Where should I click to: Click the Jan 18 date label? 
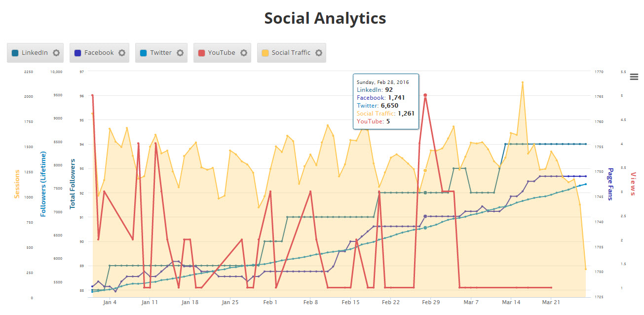(x=190, y=302)
